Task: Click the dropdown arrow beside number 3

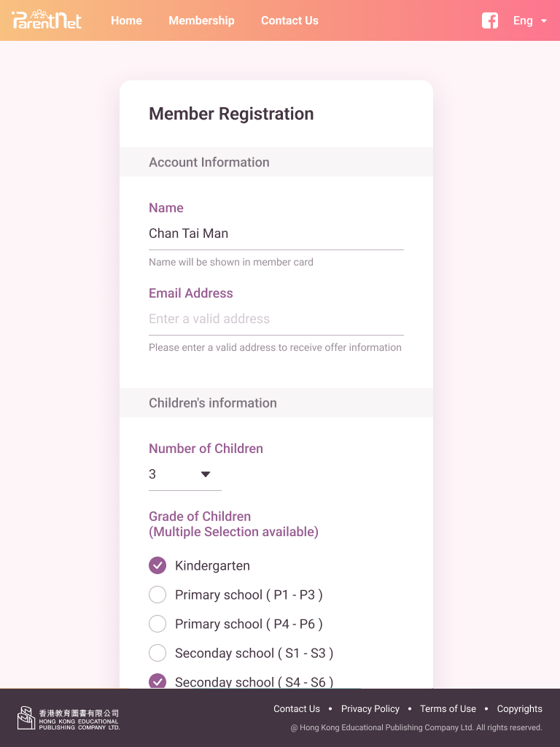Action: click(206, 474)
